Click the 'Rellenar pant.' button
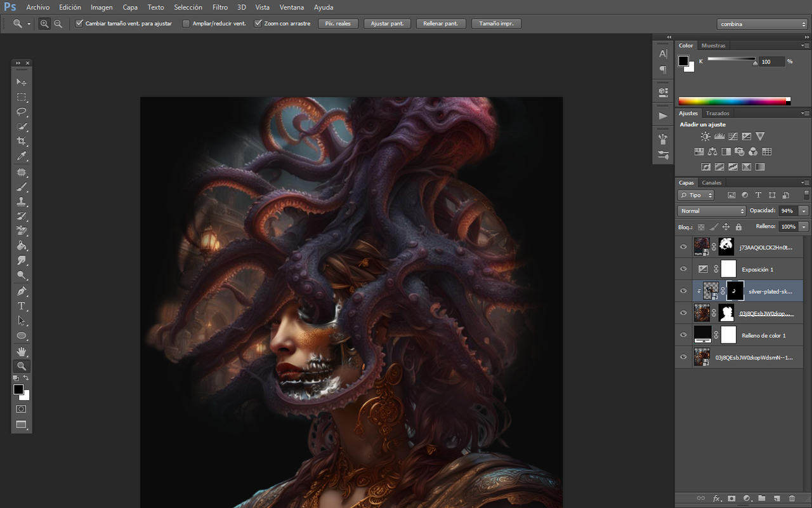This screenshot has width=812, height=508. click(x=441, y=23)
